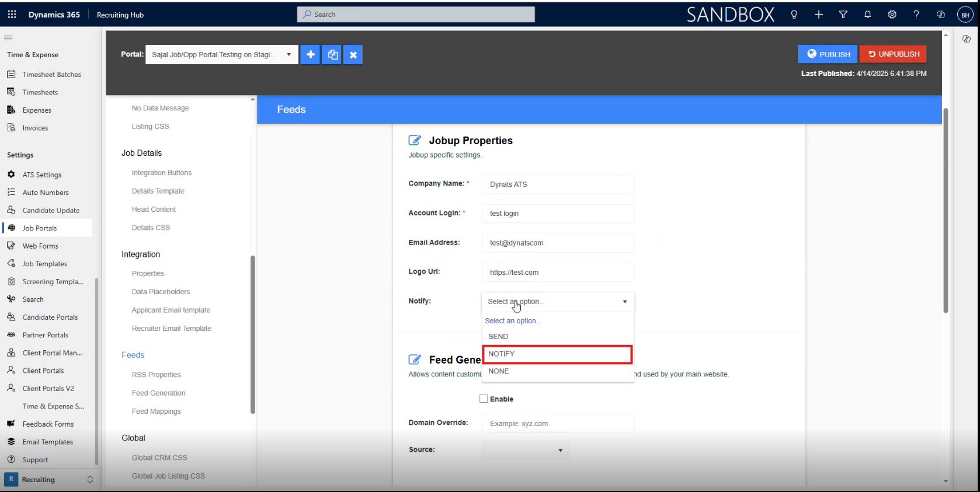Open the advanced find filter icon
The height and width of the screenshot is (492, 980).
(843, 15)
